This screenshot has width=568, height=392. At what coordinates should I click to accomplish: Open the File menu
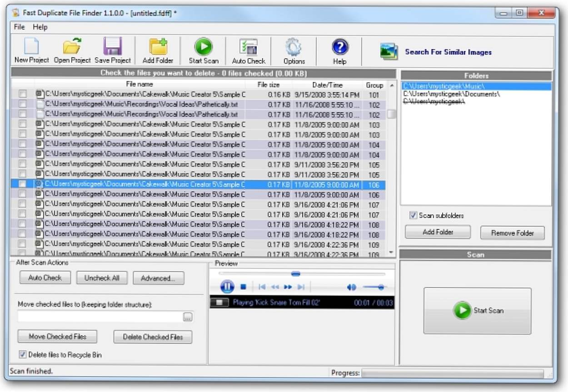pos(19,27)
